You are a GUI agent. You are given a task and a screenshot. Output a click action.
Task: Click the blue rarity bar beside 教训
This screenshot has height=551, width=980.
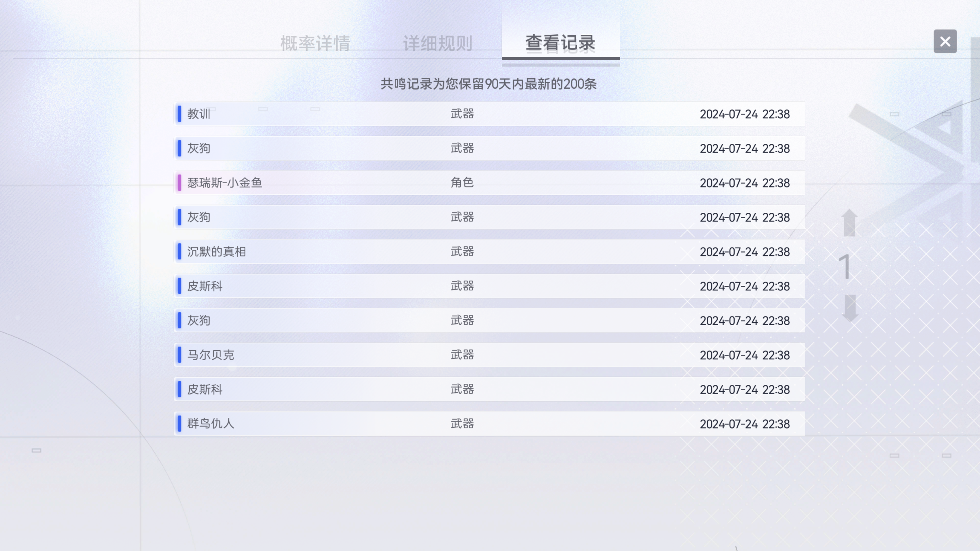click(x=179, y=114)
